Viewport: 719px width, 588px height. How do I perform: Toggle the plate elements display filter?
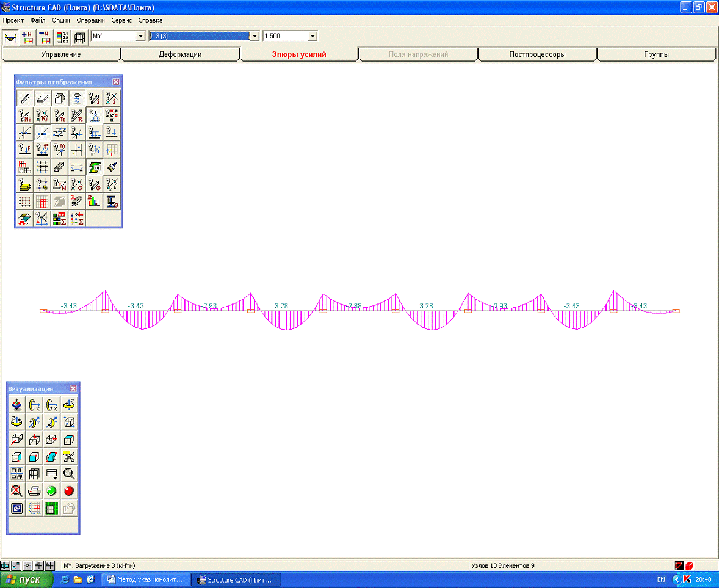42,98
